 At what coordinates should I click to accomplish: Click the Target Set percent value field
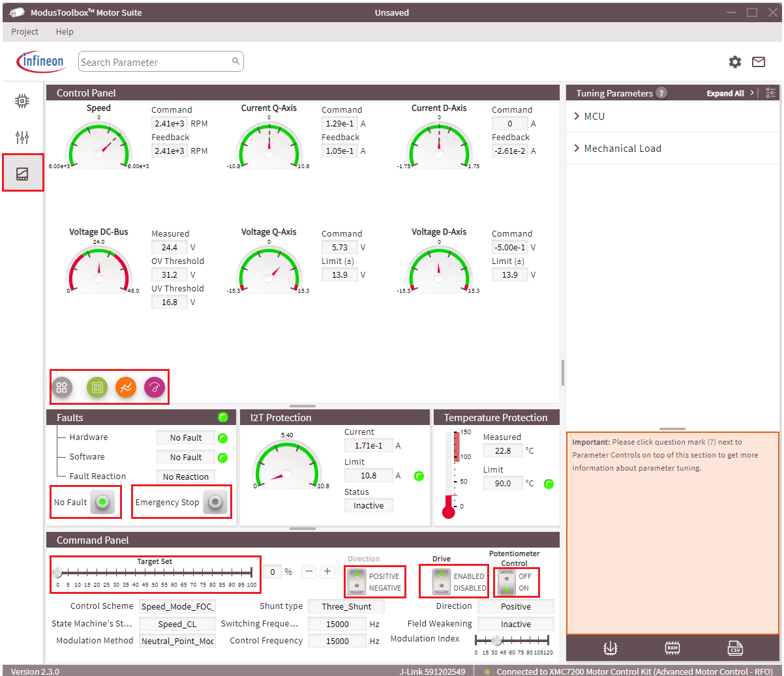coord(273,572)
